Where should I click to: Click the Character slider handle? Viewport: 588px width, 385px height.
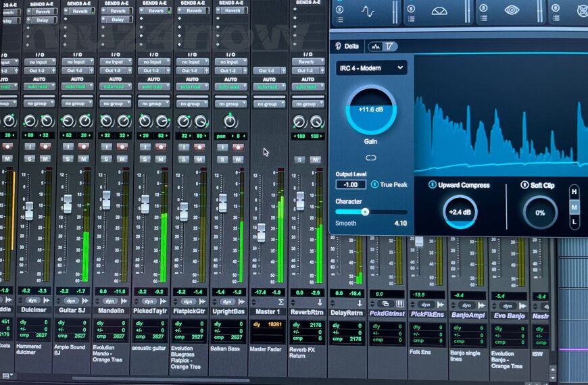(365, 211)
